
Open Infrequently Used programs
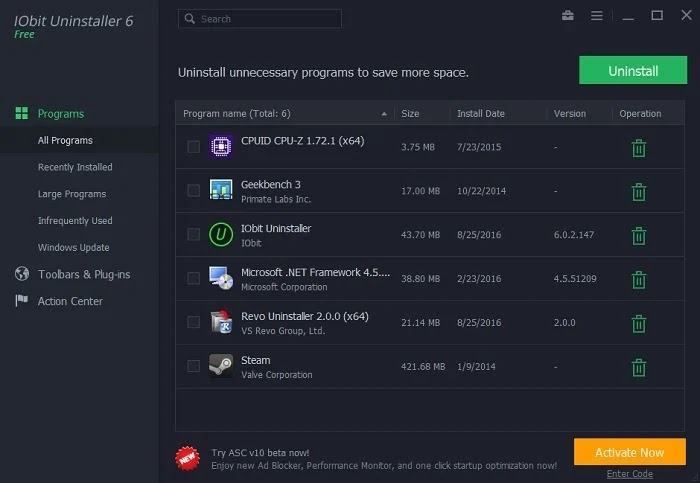pos(75,221)
